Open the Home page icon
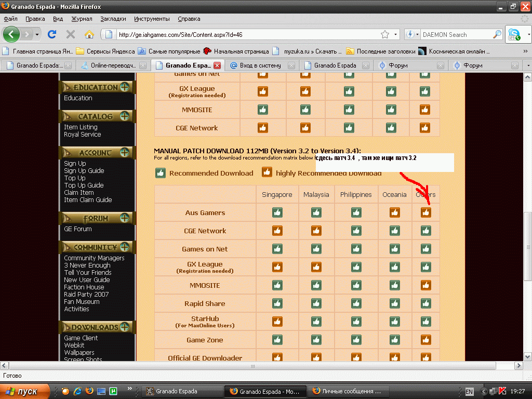532x399 pixels. click(x=89, y=34)
